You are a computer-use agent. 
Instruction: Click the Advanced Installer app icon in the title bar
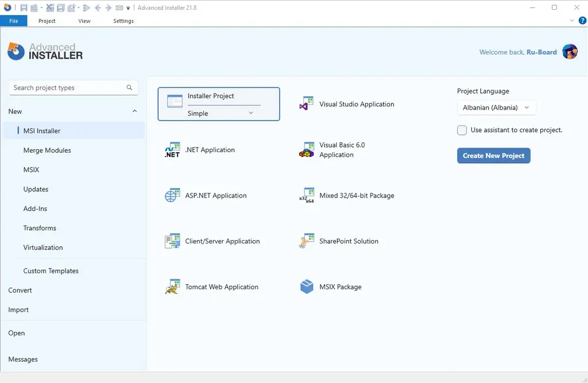coord(7,7)
